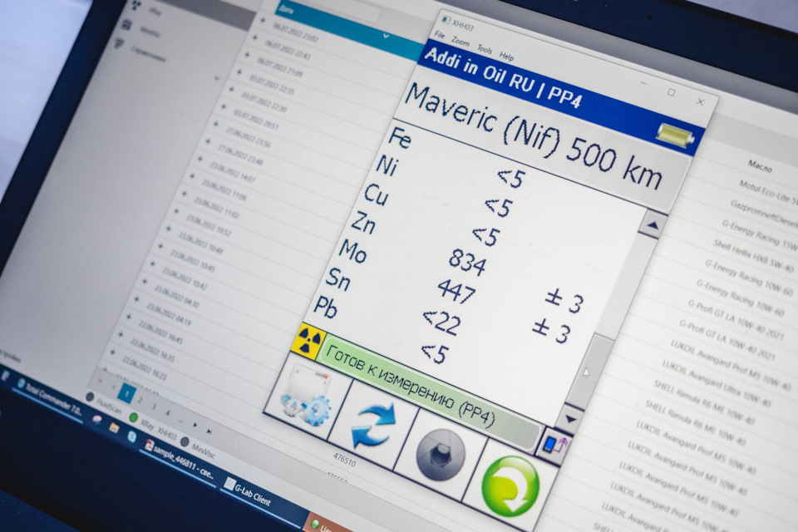
Task: Open the Zoom menu in XHH03
Action: pyautogui.click(x=460, y=42)
